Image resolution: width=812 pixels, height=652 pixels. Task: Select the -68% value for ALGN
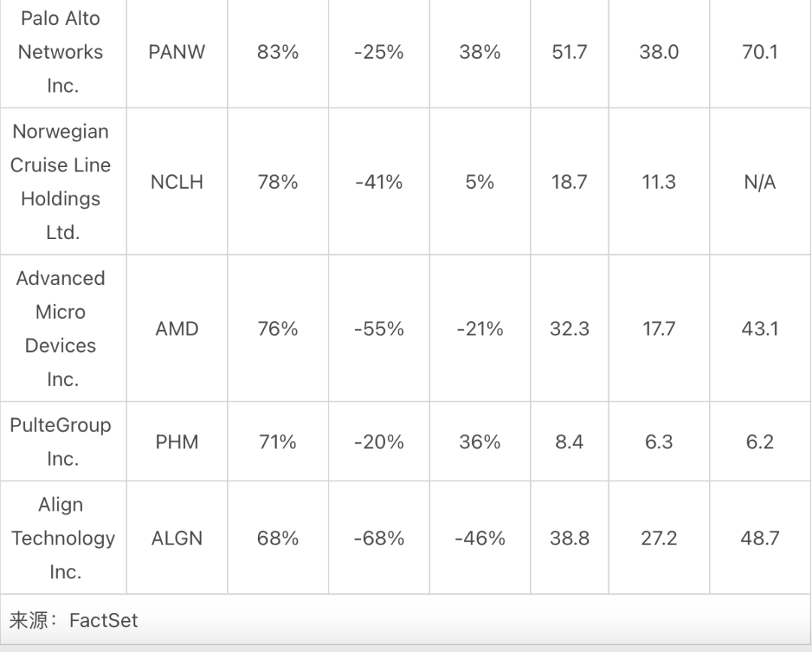[x=378, y=538]
